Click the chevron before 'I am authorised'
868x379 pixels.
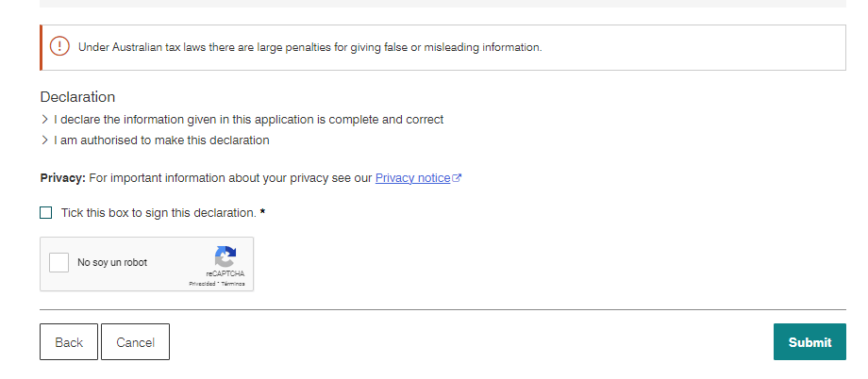point(44,140)
